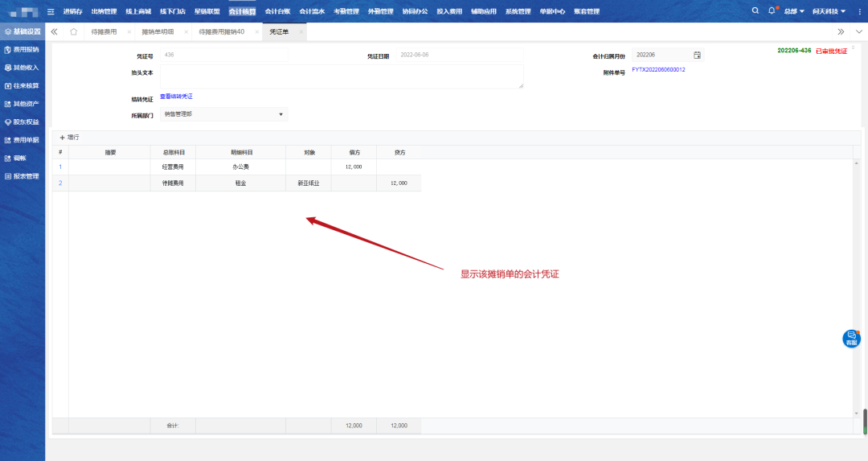Open the notification bell
Screen dimensions: 868x461
click(x=772, y=11)
